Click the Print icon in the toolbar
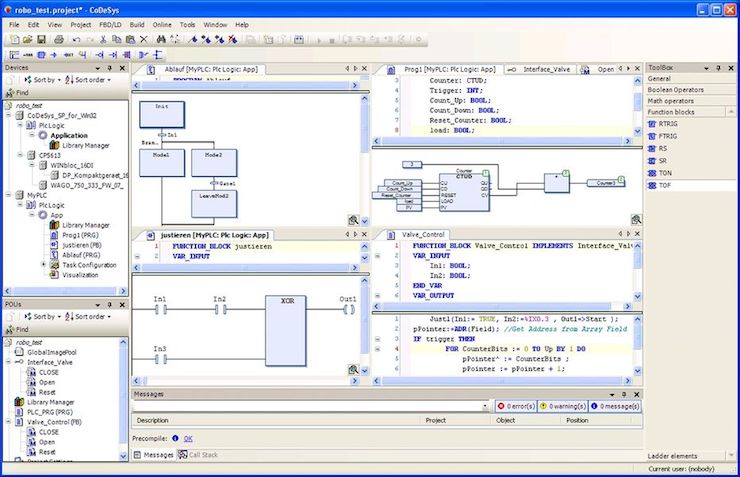The image size is (740, 477). point(59,39)
